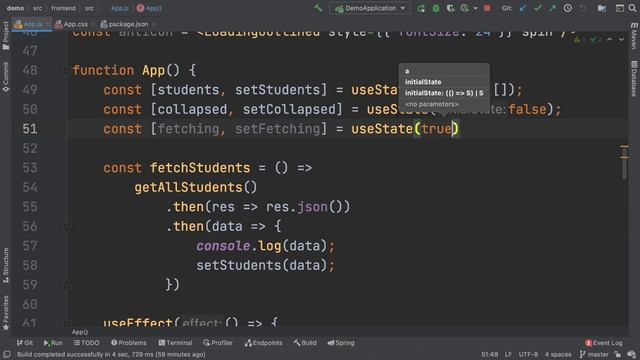This screenshot has height=360, width=640.
Task: Click the Git Push arrow icon
Action: pos(552,8)
